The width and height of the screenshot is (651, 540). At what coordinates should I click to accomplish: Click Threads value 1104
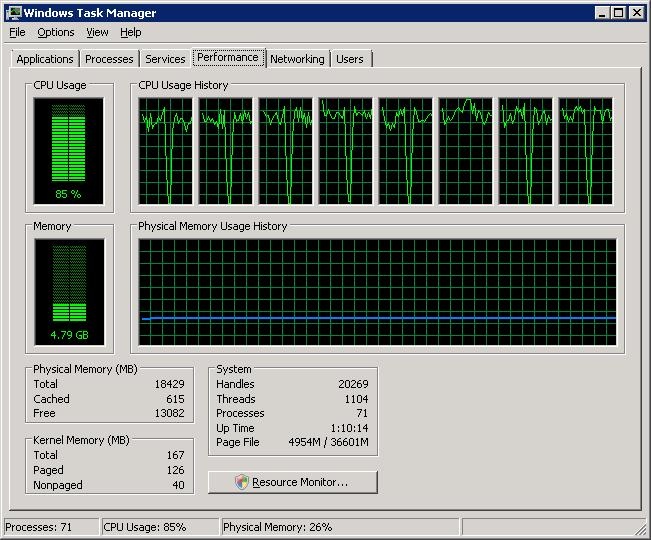[x=357, y=399]
